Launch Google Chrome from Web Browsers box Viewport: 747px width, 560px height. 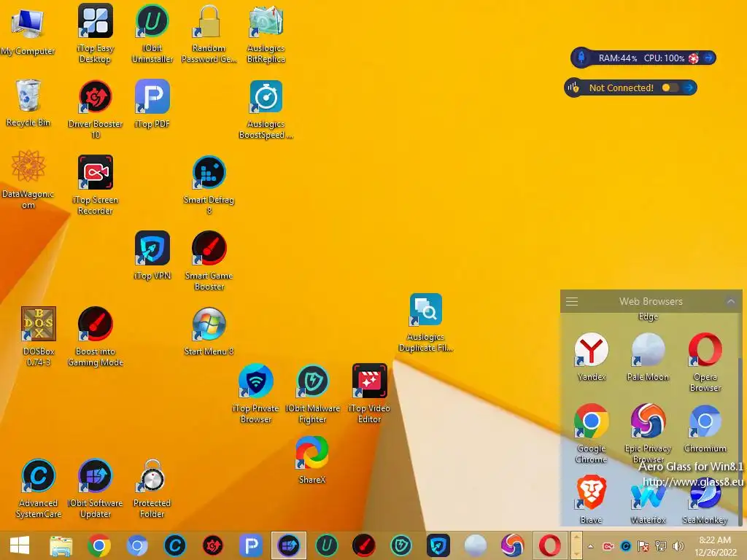click(x=591, y=433)
